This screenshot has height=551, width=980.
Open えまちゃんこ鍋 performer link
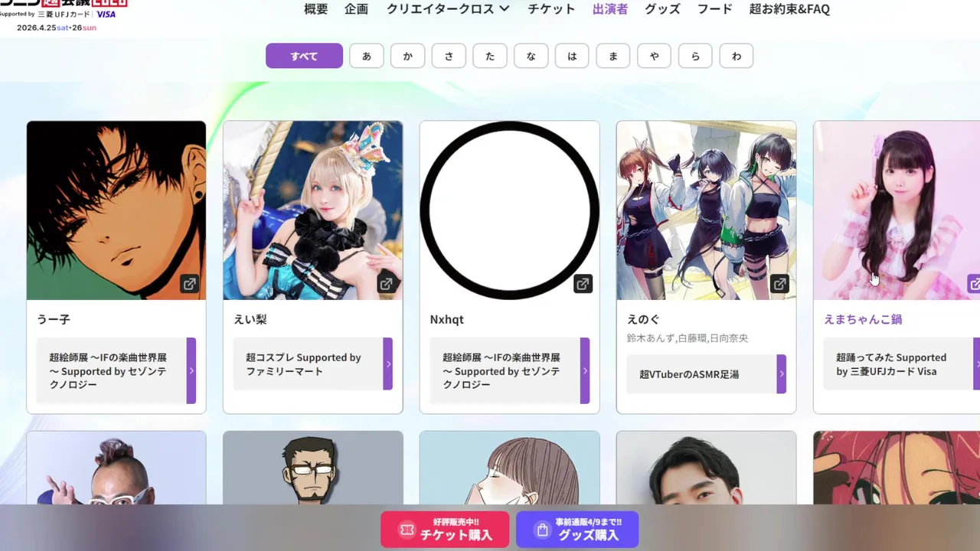pos(863,319)
